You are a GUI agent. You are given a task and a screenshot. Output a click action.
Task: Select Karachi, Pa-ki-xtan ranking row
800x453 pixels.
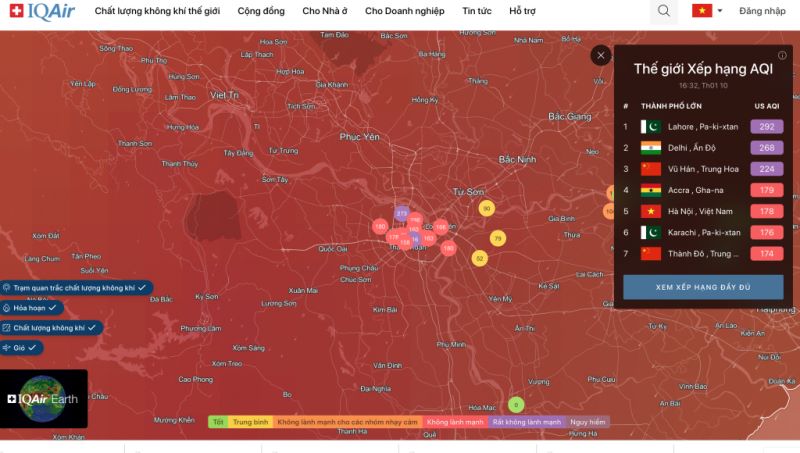click(703, 233)
